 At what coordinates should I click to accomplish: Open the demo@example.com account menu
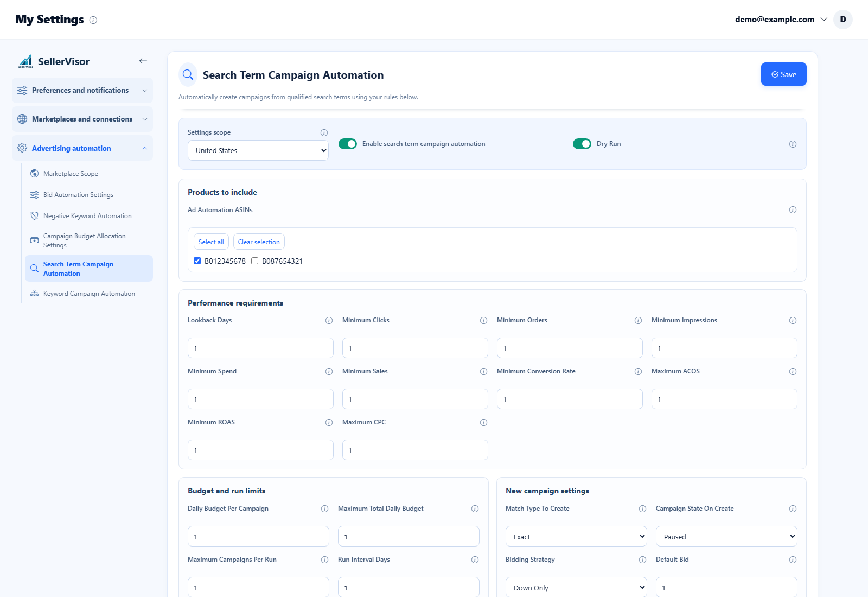(x=781, y=20)
